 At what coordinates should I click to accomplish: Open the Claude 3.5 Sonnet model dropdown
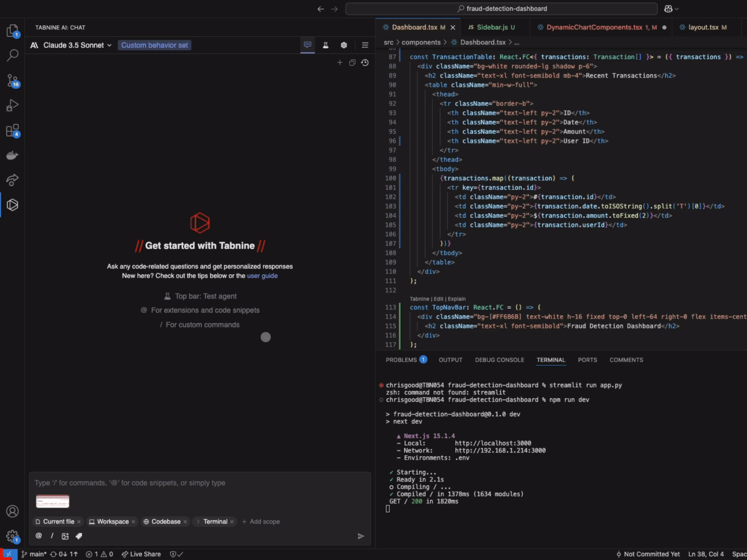pos(72,45)
